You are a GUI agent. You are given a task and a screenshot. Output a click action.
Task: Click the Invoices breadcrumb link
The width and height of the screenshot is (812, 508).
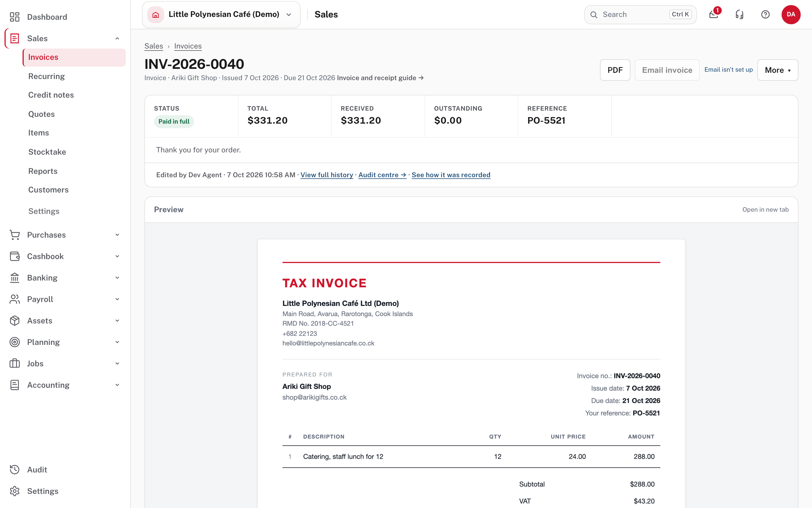pyautogui.click(x=188, y=46)
